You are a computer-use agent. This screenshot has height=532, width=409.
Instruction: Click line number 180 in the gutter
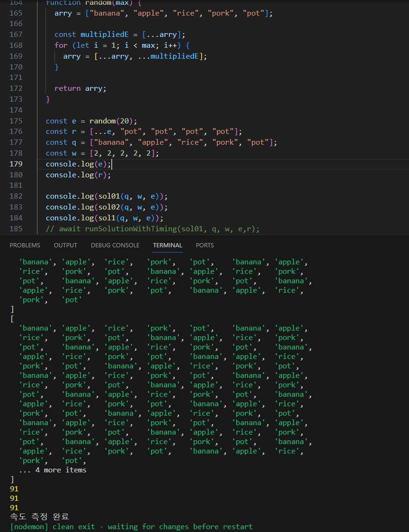click(x=16, y=174)
